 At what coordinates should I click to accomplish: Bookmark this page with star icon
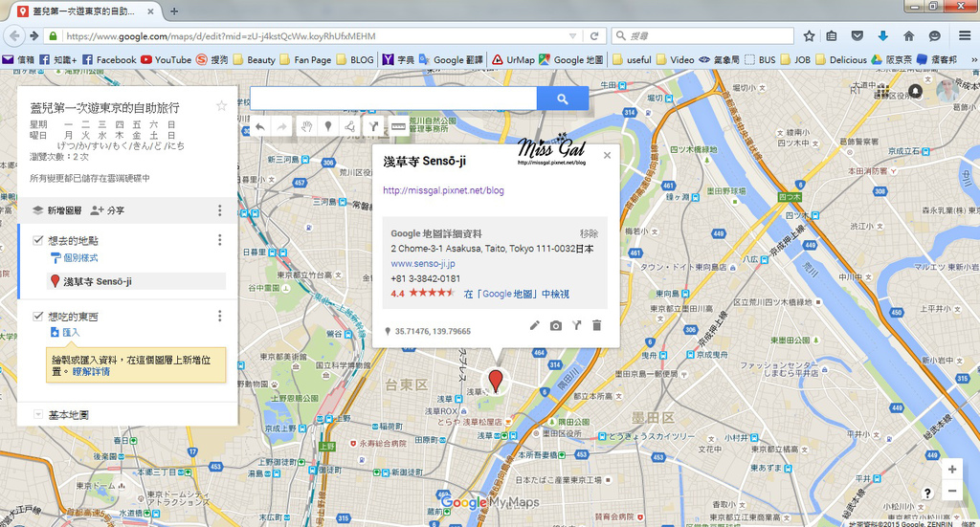(x=809, y=35)
